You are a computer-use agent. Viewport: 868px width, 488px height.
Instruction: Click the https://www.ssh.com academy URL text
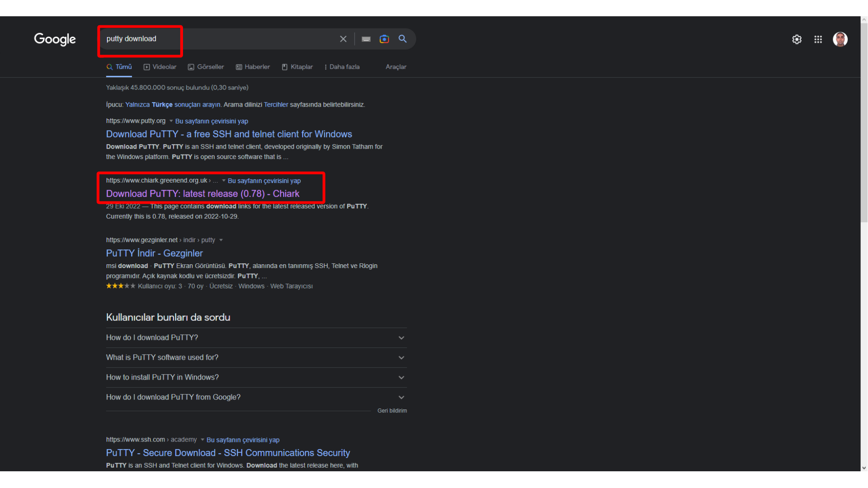coord(151,440)
